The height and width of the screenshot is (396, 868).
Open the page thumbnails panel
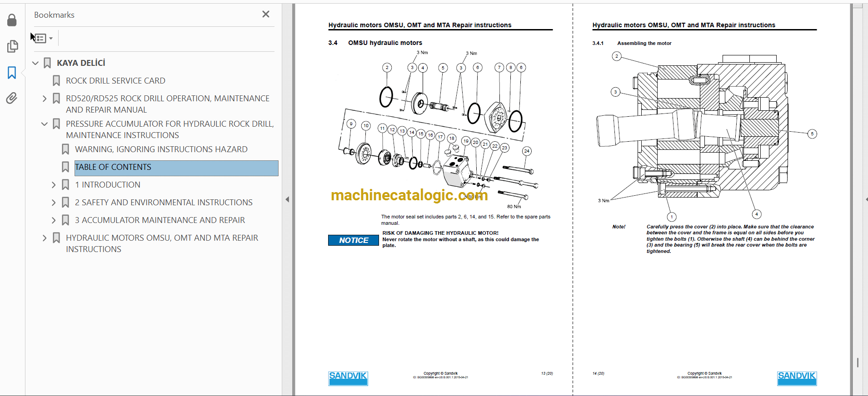coord(12,46)
